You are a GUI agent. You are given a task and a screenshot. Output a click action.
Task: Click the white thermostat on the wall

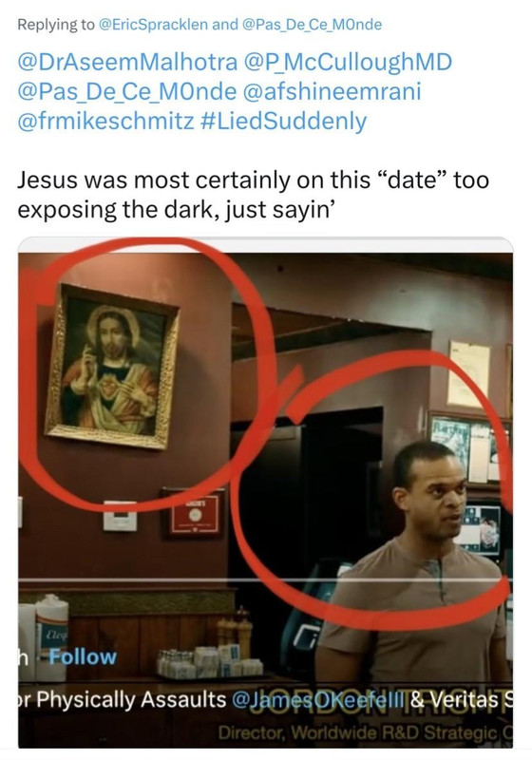pos(120,517)
